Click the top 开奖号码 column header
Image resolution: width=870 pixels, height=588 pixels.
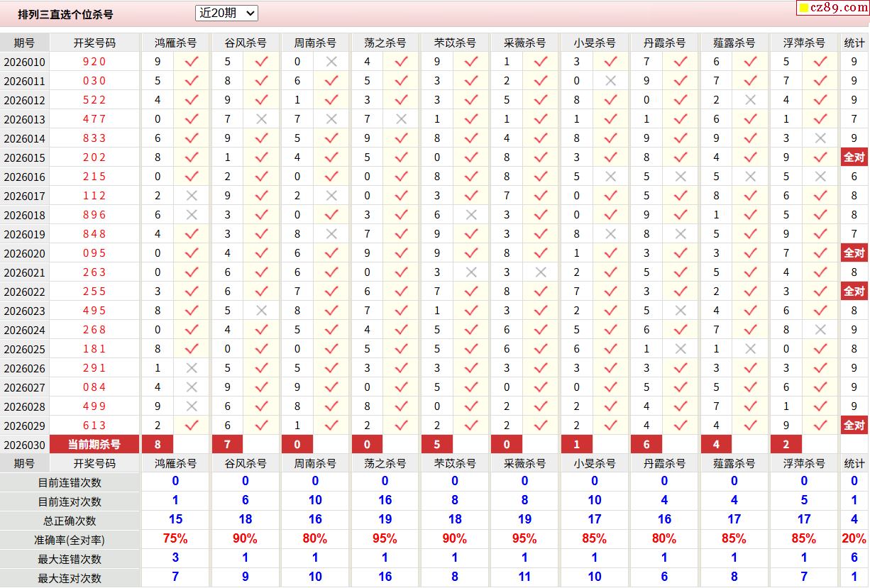pos(94,43)
